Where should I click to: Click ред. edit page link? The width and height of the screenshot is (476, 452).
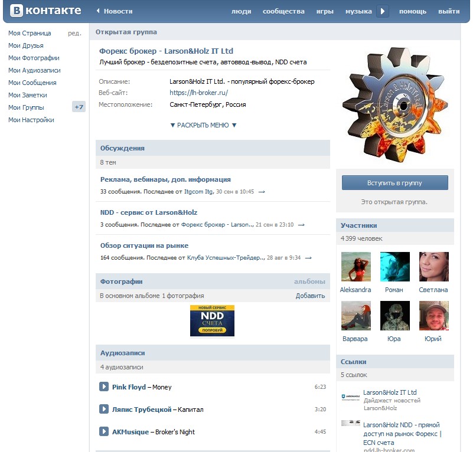point(74,33)
